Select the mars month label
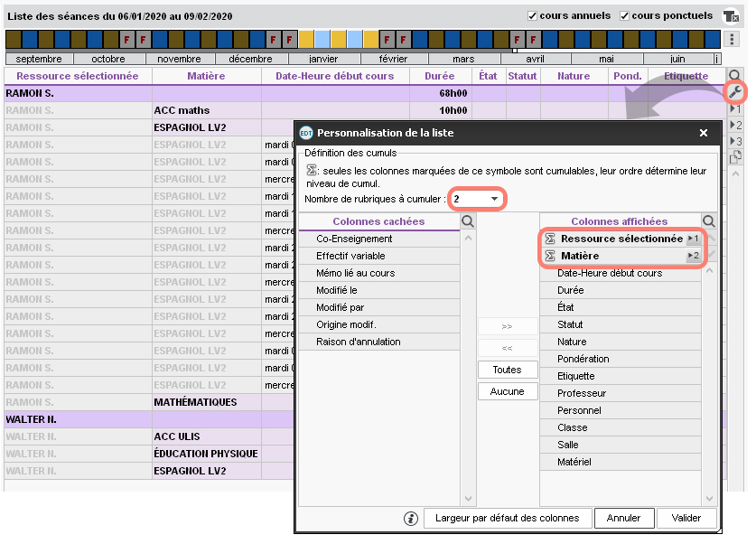Image resolution: width=756 pixels, height=544 pixels. 464,59
